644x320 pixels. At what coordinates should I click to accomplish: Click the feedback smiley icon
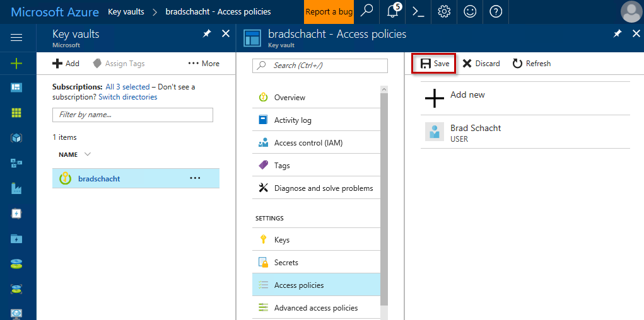(470, 11)
